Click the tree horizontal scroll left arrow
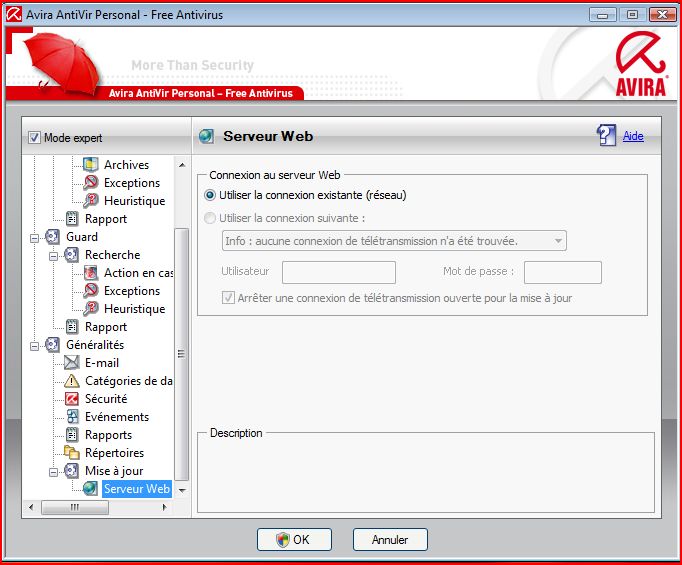 point(31,507)
